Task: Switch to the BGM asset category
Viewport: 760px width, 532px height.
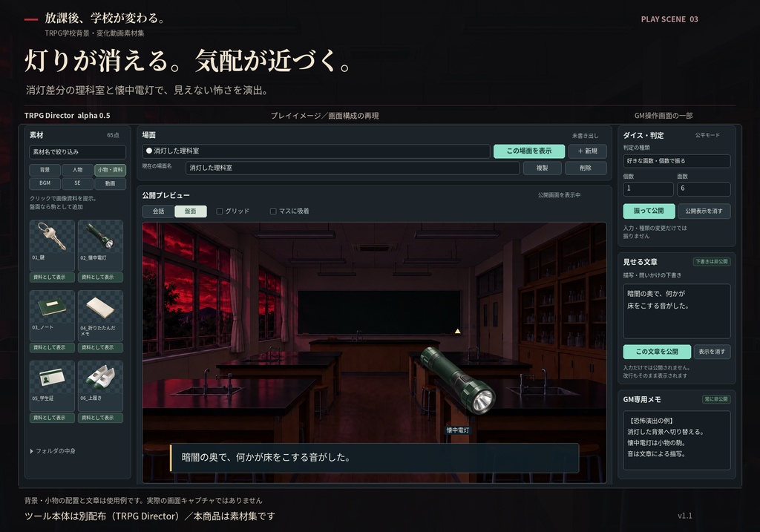Action: click(45, 183)
